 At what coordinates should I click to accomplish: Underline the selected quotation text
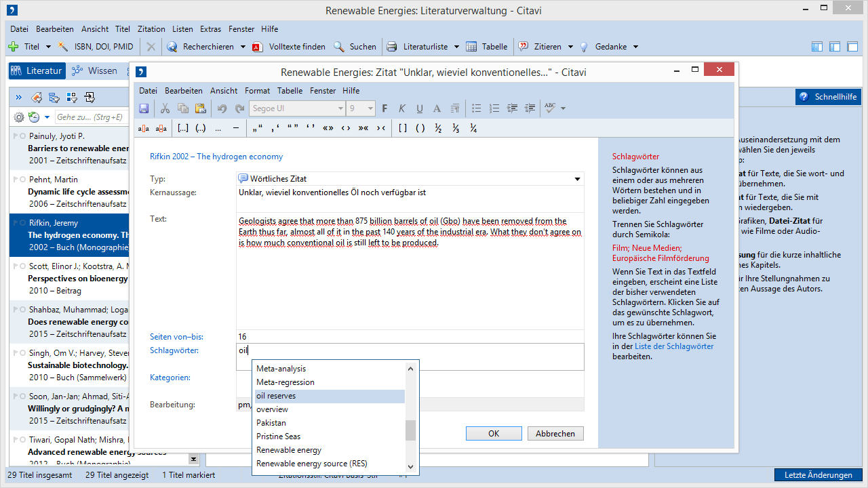(x=420, y=108)
